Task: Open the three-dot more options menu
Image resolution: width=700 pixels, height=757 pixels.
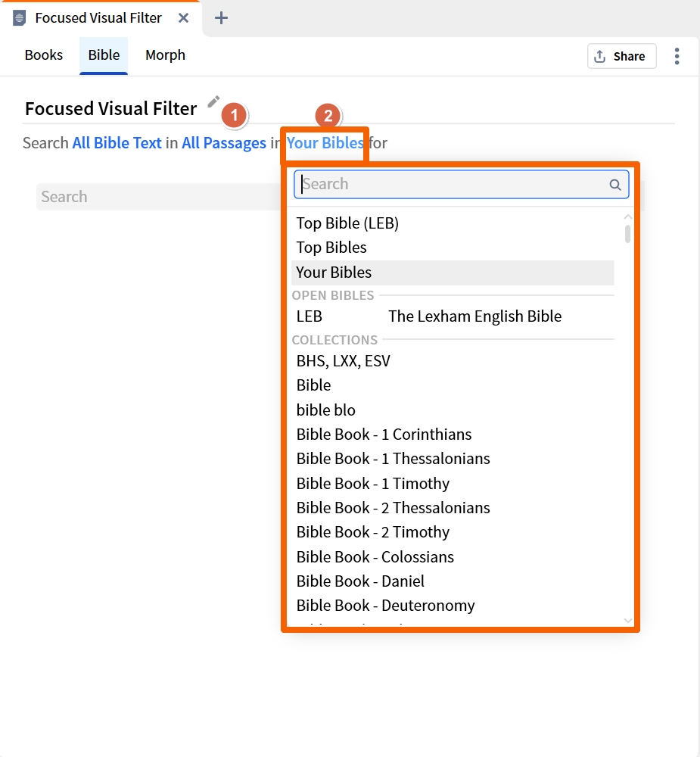Action: point(677,56)
